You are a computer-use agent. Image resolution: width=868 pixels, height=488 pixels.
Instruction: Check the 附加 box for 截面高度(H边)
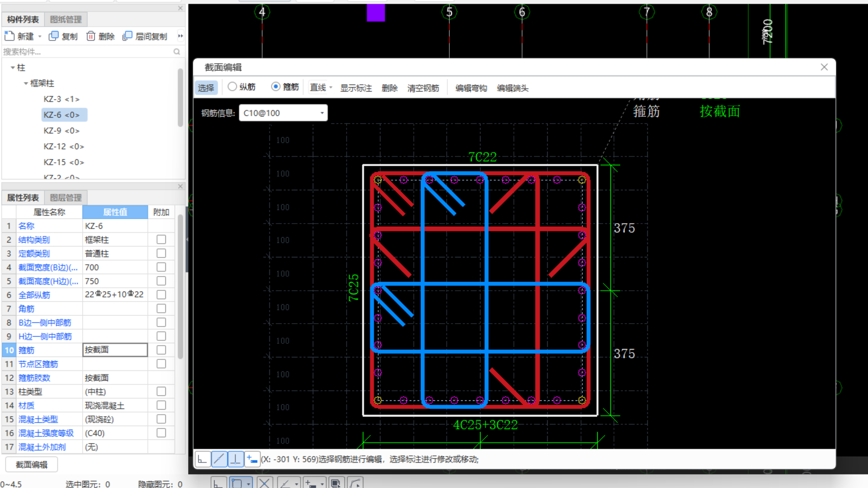[161, 281]
